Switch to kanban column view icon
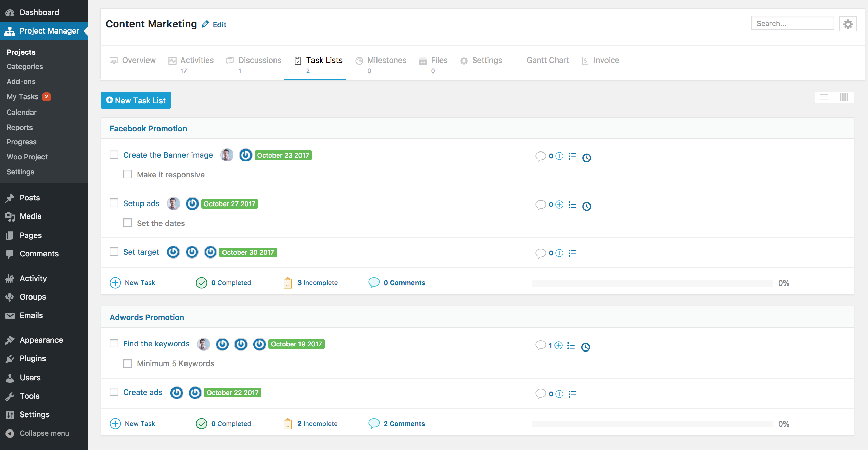Screen dimensions: 868x450 pyautogui.click(x=844, y=97)
